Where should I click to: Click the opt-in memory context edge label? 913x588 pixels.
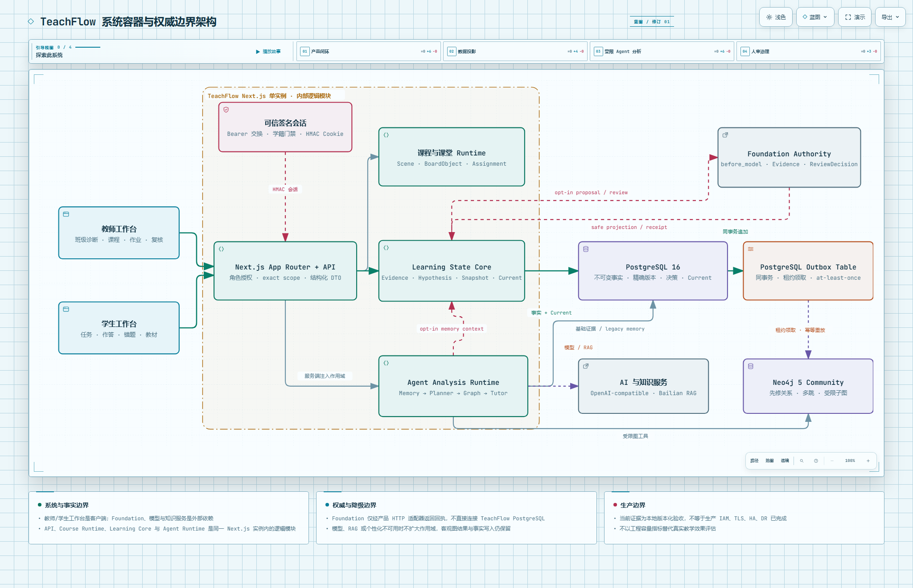coord(452,329)
